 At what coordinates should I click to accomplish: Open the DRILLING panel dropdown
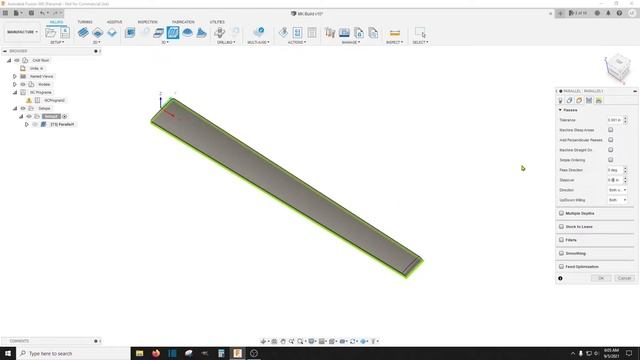(226, 42)
